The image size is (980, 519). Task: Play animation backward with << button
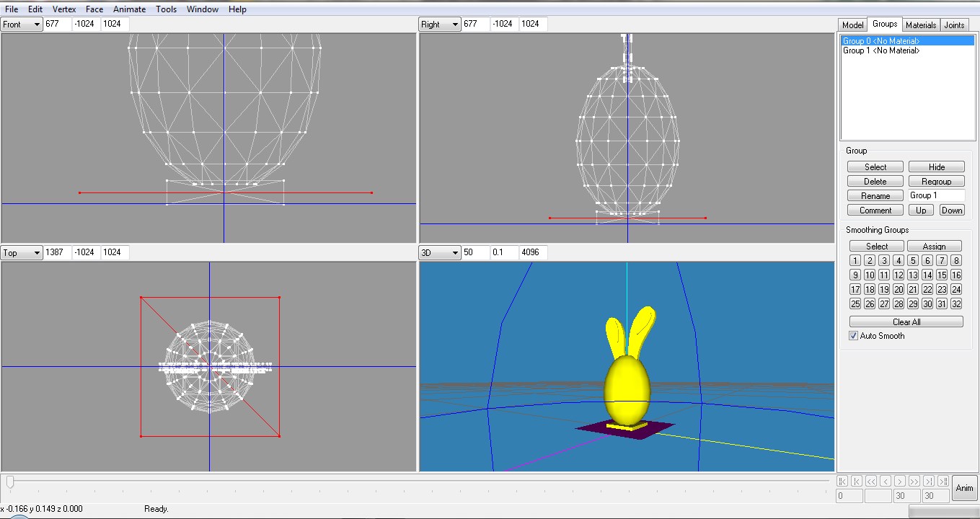pyautogui.click(x=870, y=481)
